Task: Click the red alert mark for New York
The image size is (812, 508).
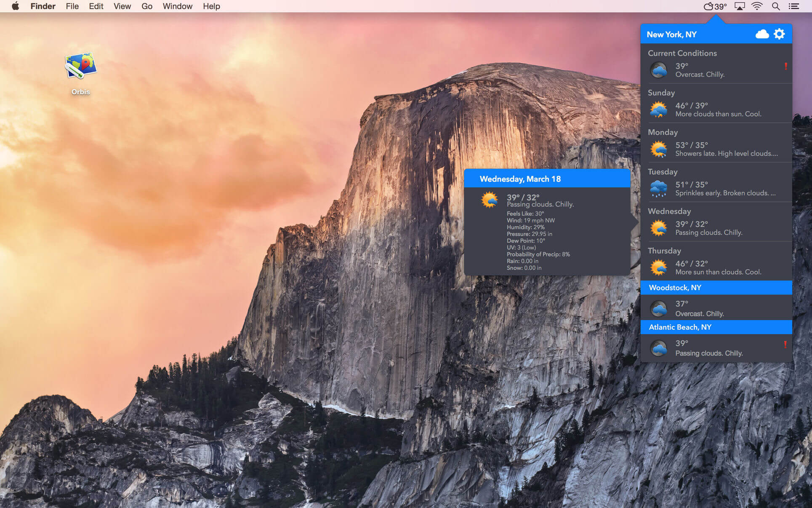Action: click(785, 66)
